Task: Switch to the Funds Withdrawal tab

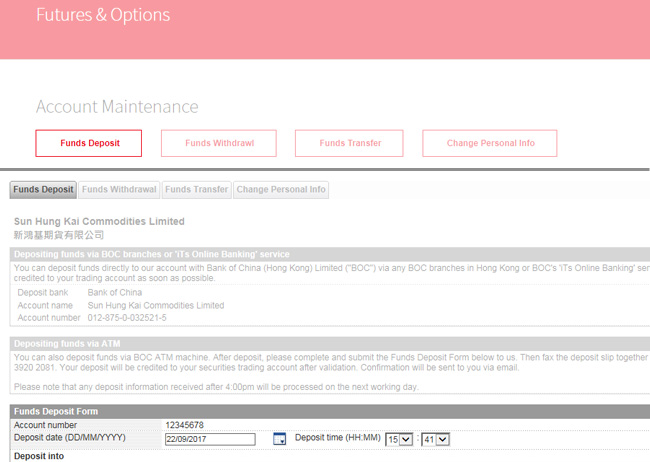Action: pos(119,190)
